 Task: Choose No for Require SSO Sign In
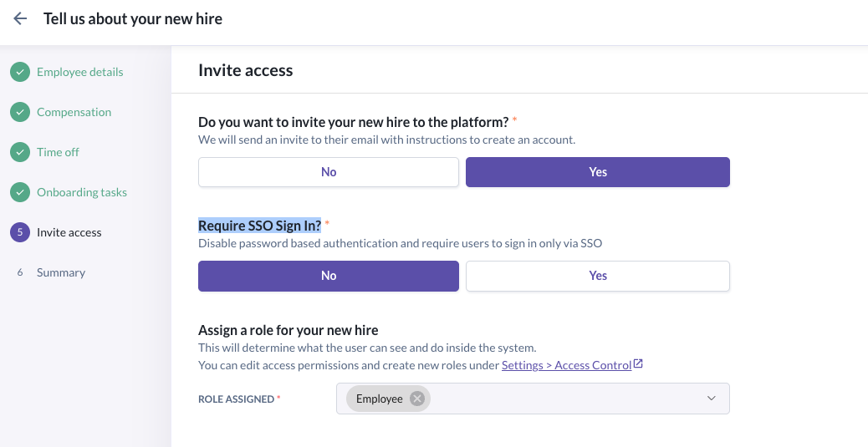click(329, 276)
